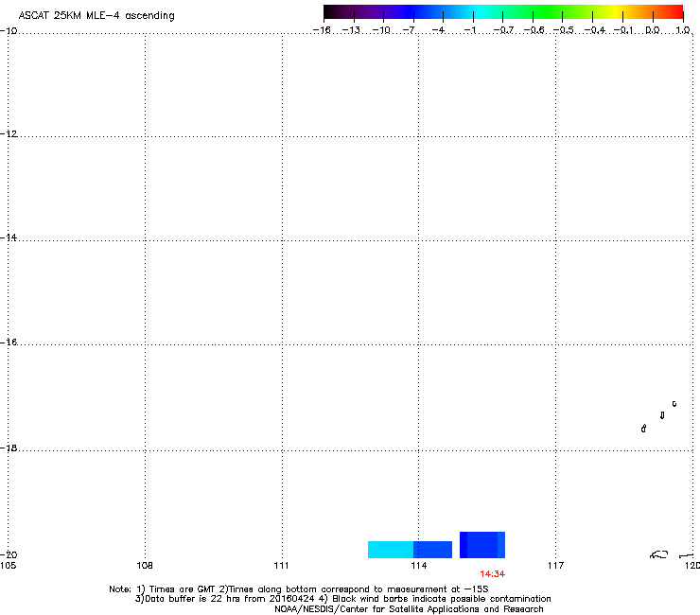
Task: Click longitude label 111
Action: [x=281, y=566]
